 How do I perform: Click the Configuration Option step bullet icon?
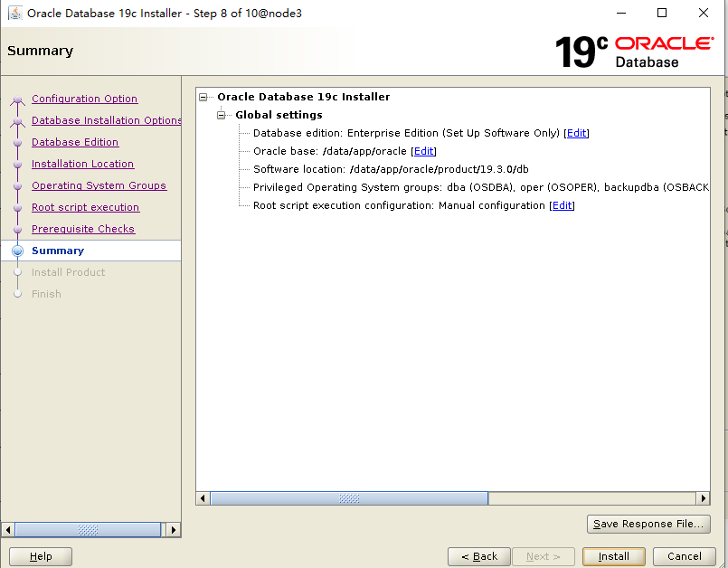pos(18,99)
